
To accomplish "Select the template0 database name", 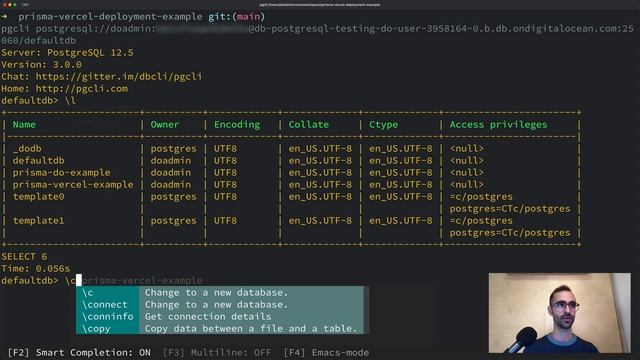I will click(38, 196).
